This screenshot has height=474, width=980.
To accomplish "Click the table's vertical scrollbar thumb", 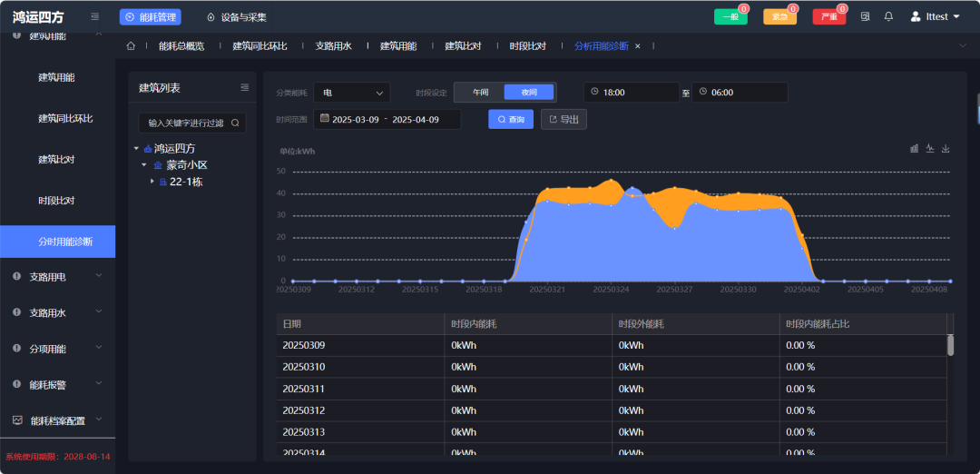I will click(x=950, y=345).
